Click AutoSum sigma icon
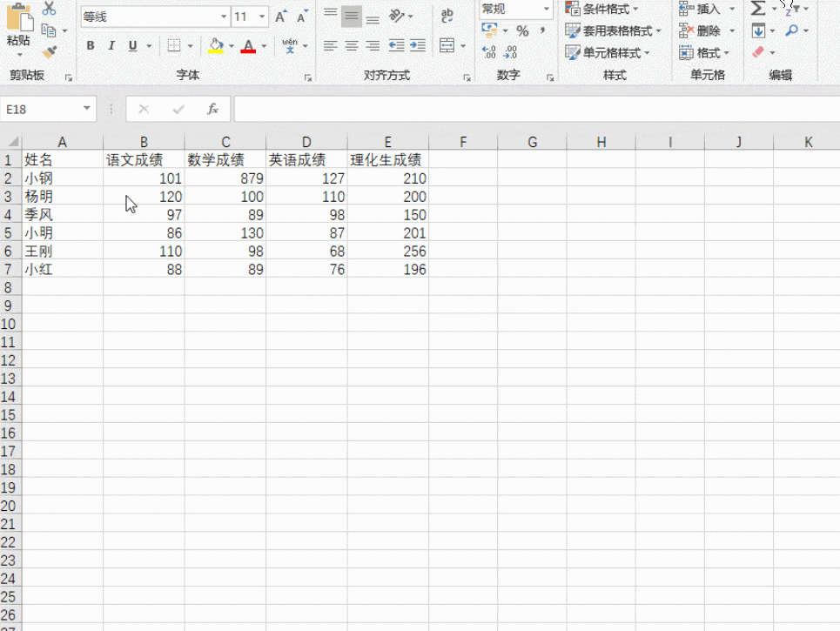 758,9
